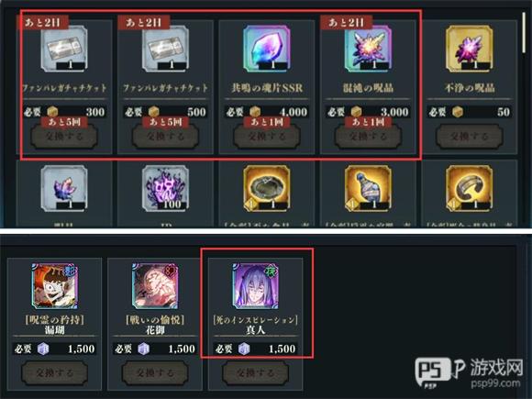Exchange 1,500 for the 真人 card
532x399 pixels.
coord(256,373)
